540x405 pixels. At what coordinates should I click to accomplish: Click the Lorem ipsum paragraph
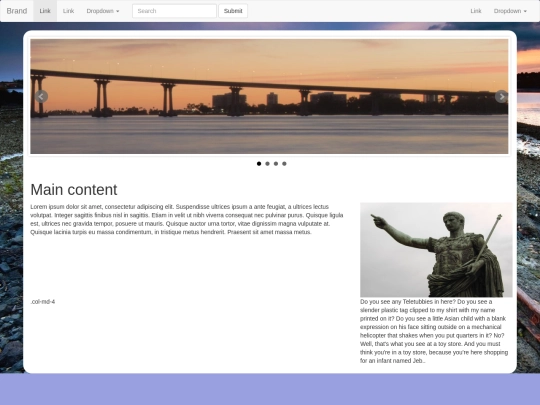point(187,219)
